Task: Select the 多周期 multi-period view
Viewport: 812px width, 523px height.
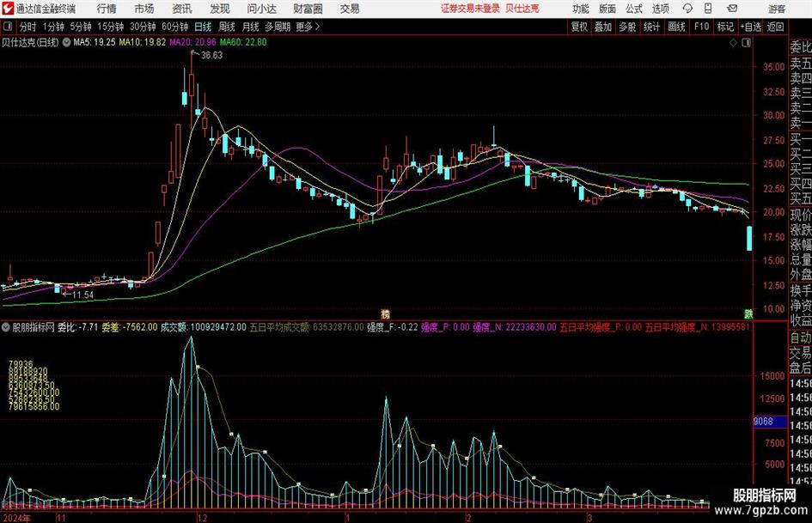Action: (277, 27)
